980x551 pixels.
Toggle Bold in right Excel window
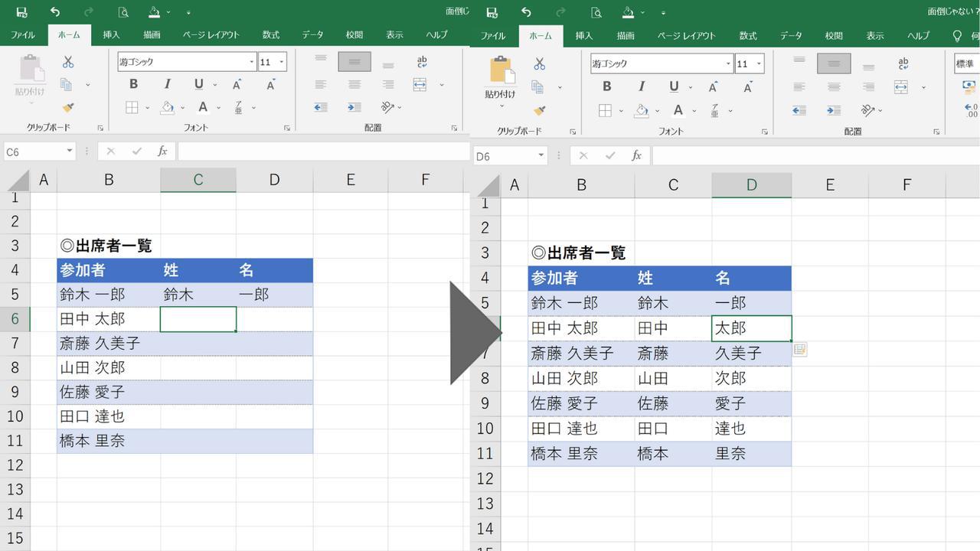606,87
